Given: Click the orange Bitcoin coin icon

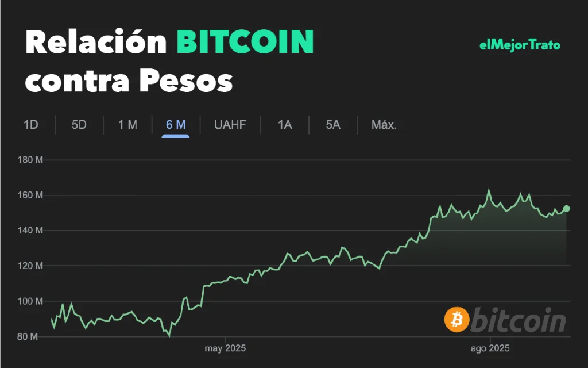Looking at the screenshot, I should (457, 320).
